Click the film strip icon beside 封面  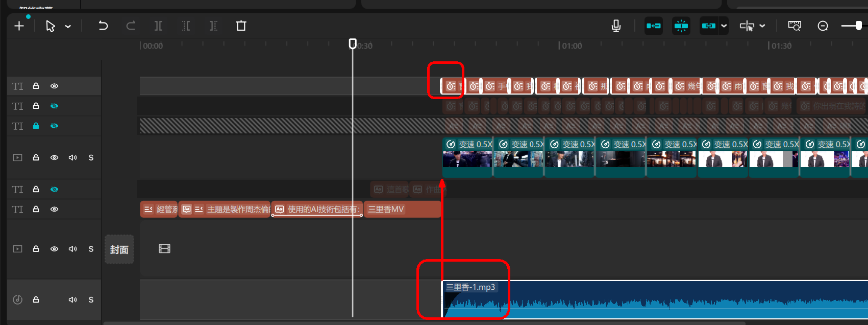[164, 249]
